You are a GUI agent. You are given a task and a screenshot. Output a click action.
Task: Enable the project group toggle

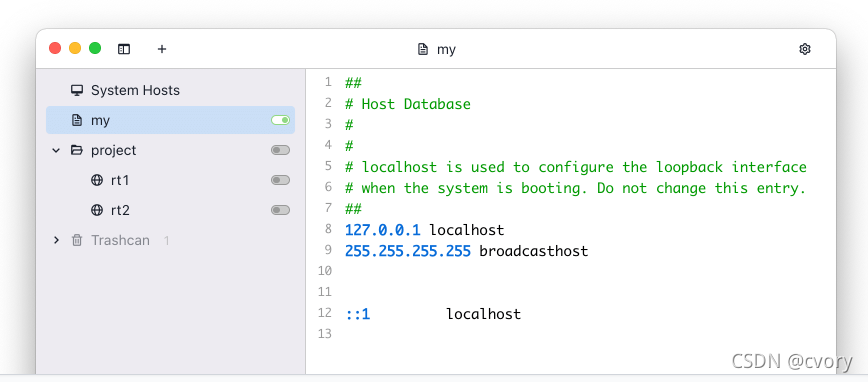coord(280,150)
